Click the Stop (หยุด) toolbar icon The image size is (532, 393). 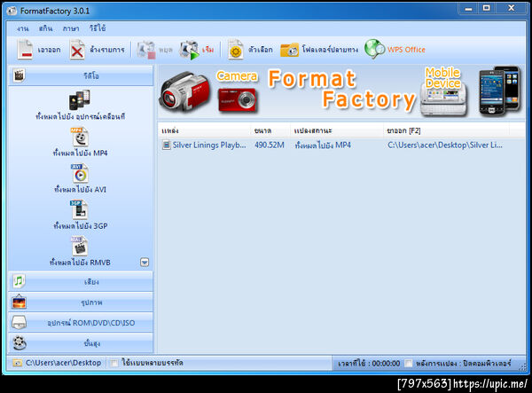point(145,50)
